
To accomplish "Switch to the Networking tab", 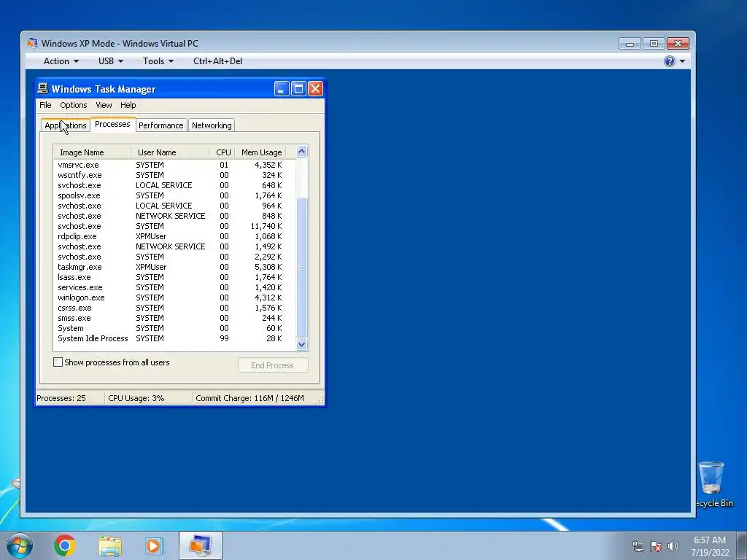I will click(212, 125).
